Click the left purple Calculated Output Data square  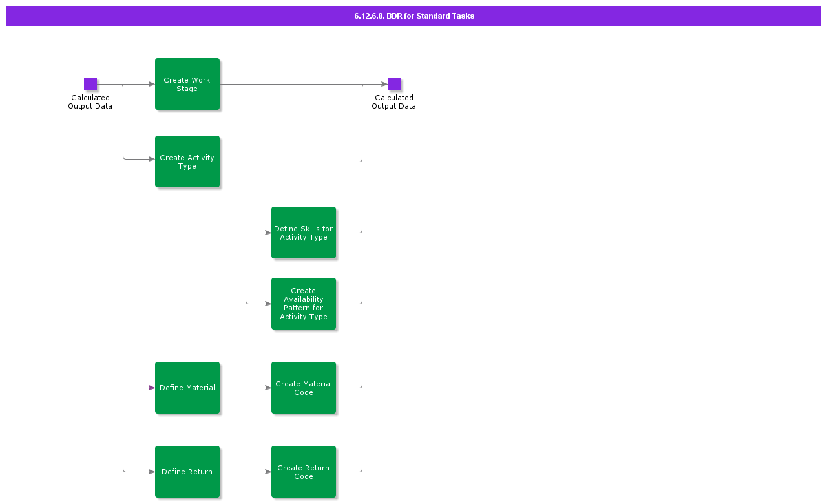[x=90, y=84]
